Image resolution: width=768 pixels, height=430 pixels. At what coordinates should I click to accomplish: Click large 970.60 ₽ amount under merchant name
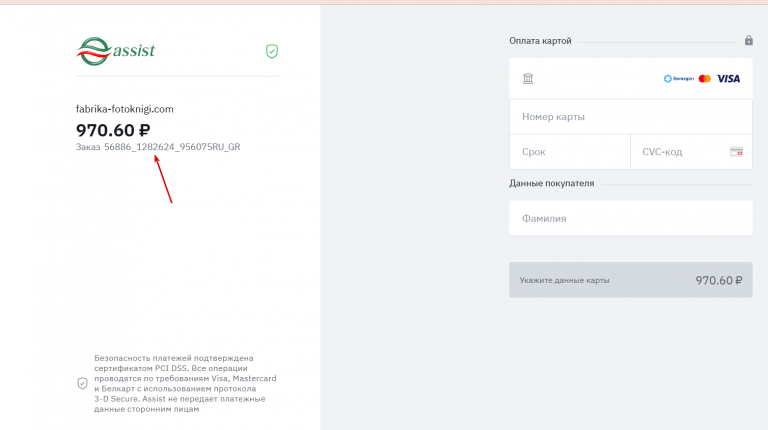(x=113, y=129)
